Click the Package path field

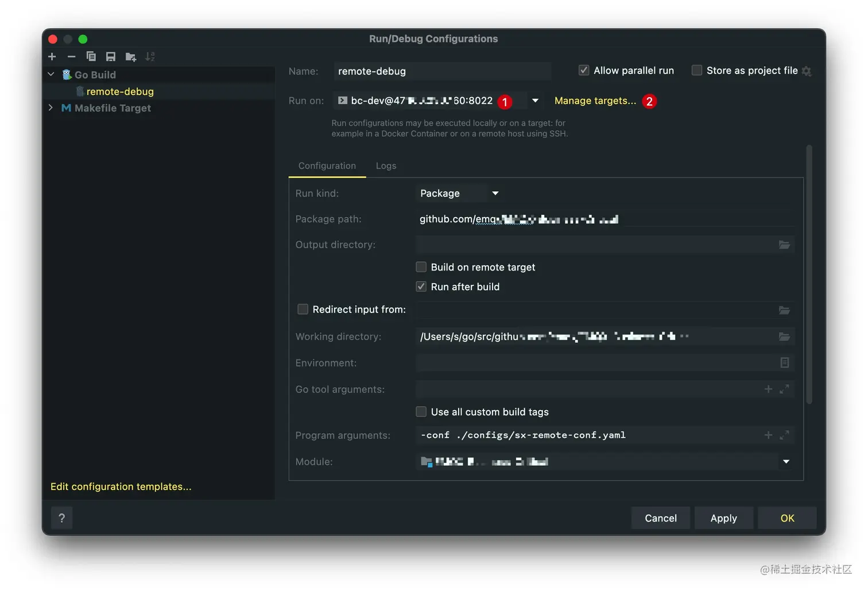pyautogui.click(x=605, y=219)
